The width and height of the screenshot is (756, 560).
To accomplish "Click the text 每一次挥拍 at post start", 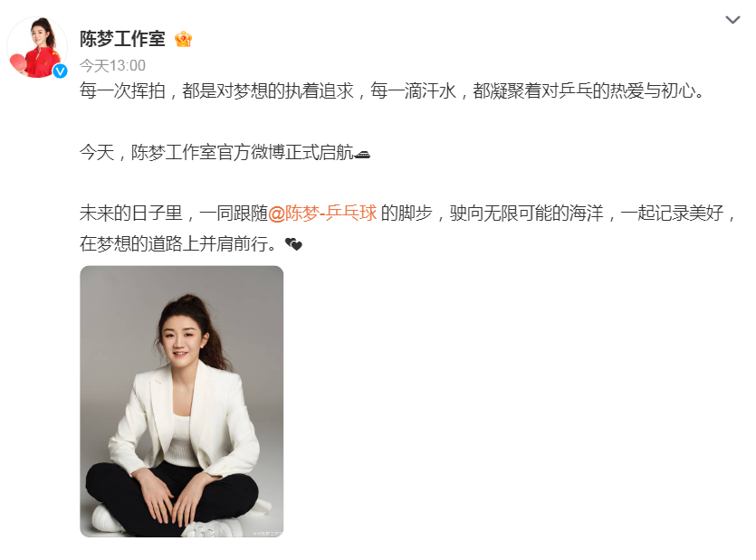I will [x=122, y=90].
